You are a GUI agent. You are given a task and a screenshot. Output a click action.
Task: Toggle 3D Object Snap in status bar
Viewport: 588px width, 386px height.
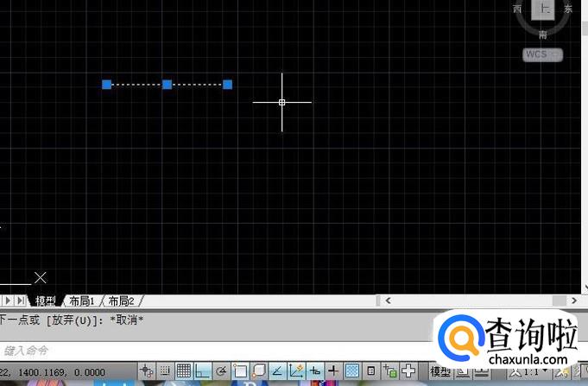pos(259,371)
